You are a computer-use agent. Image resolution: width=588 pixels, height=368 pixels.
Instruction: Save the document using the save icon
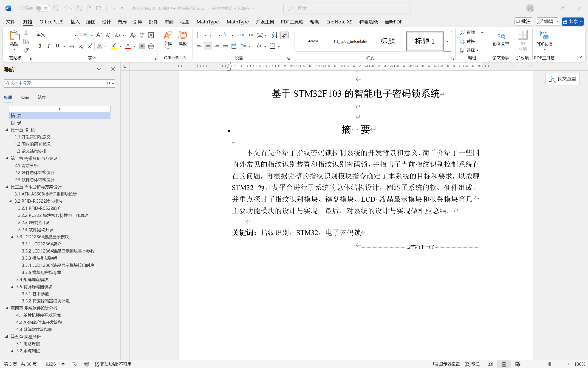(56, 8)
